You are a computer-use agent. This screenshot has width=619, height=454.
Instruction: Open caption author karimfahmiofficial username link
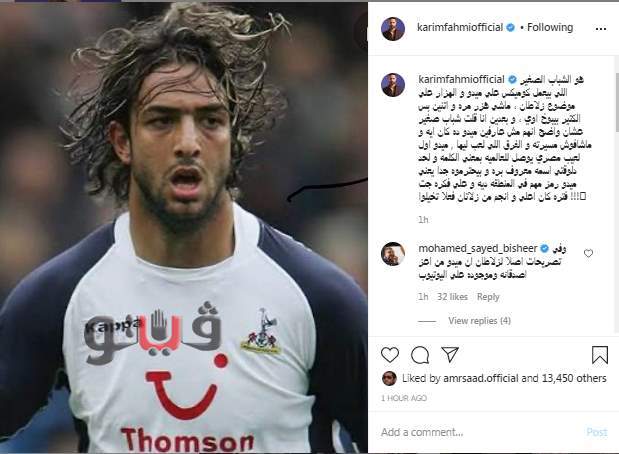(461, 79)
